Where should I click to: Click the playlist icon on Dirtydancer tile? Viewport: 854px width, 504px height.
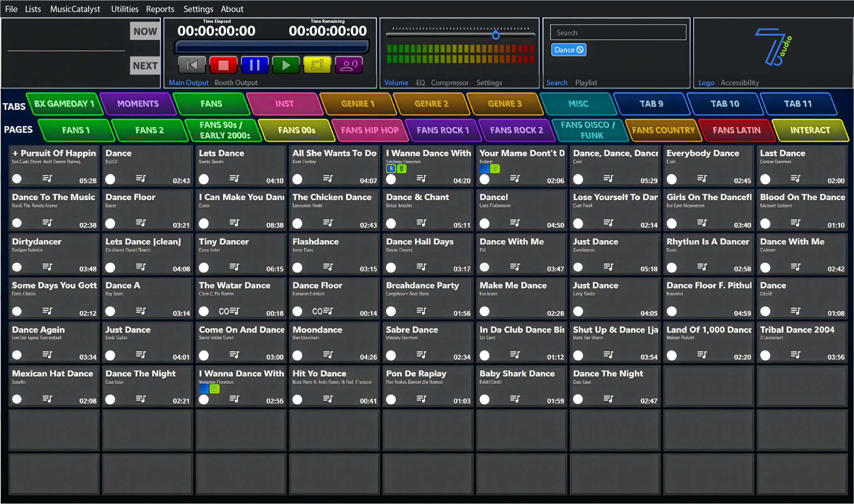[47, 267]
